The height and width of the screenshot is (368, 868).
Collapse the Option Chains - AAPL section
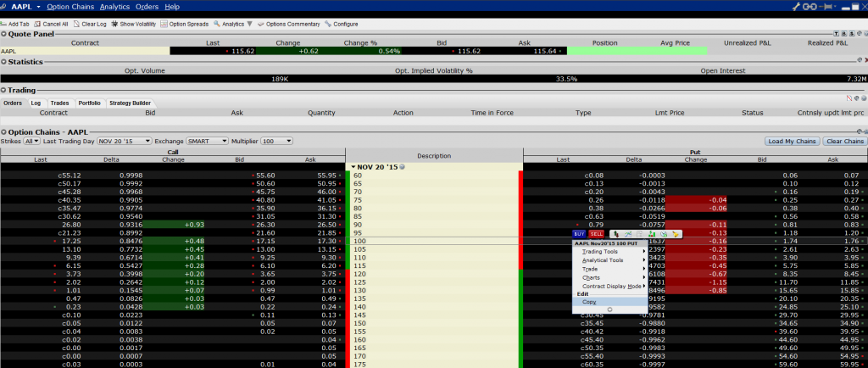click(3, 131)
